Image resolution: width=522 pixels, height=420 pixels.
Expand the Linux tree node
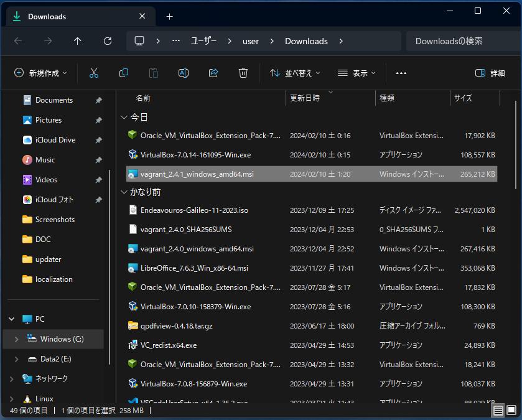coord(11,399)
